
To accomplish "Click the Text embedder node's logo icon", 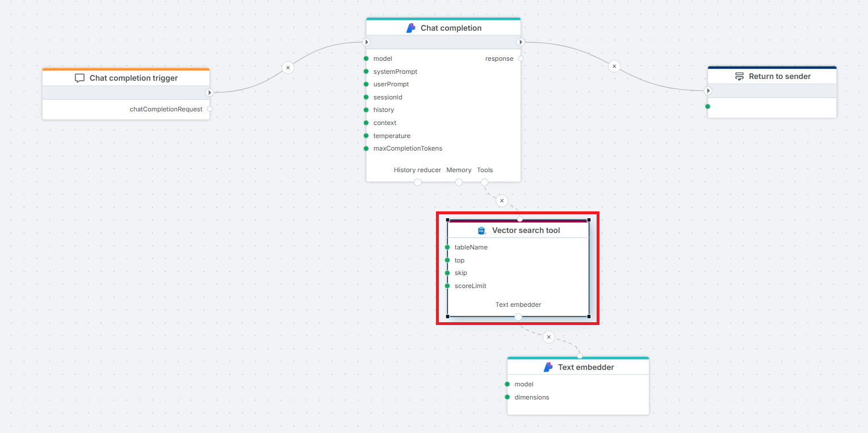I will coord(548,367).
